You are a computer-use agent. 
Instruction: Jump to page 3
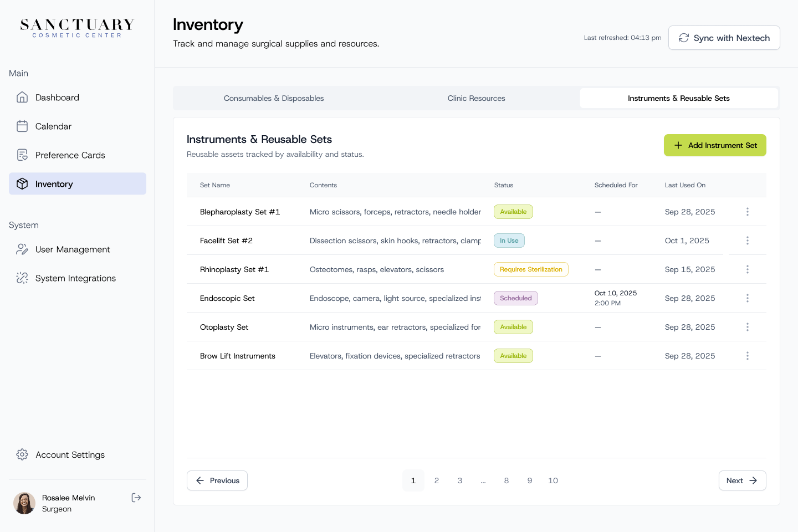coord(460,480)
